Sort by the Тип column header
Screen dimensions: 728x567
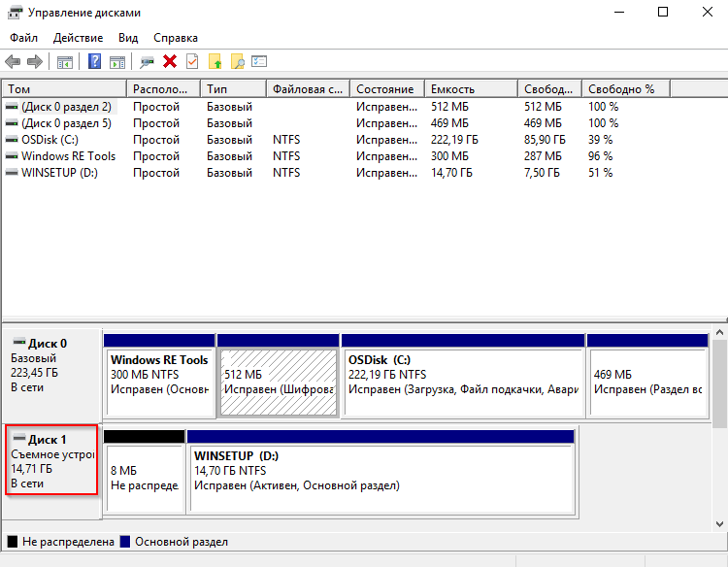click(234, 88)
